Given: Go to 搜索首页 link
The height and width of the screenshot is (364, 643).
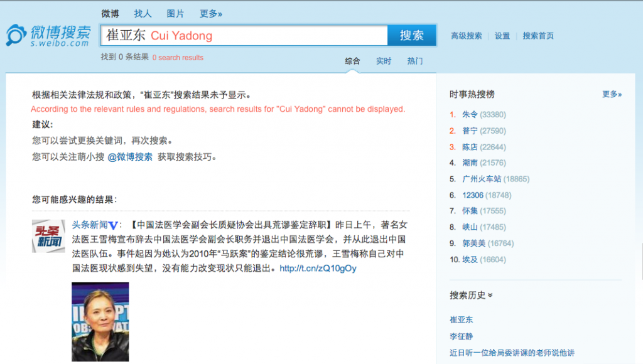Looking at the screenshot, I should 538,36.
